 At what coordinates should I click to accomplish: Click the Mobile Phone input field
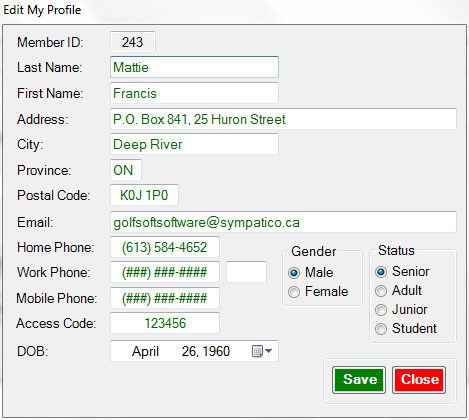click(x=165, y=298)
